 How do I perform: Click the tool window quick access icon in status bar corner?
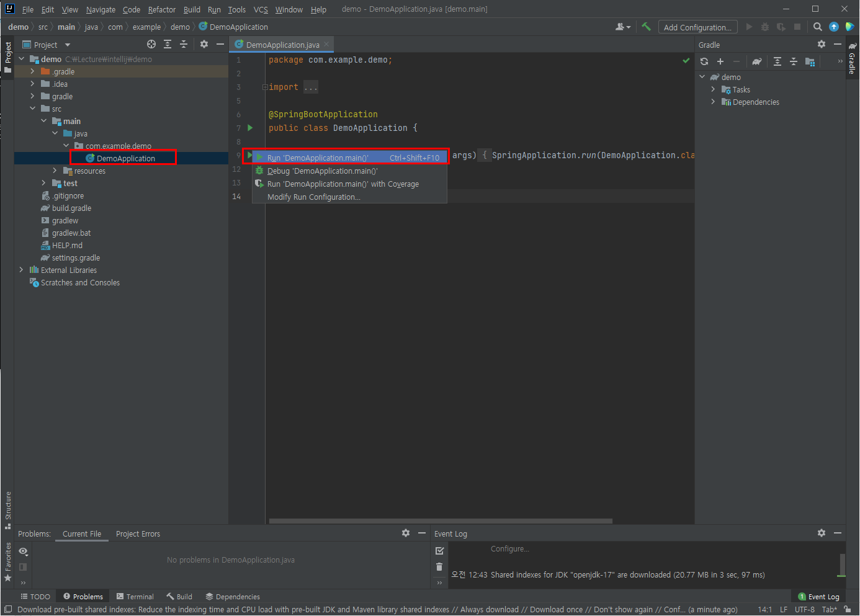(8, 609)
